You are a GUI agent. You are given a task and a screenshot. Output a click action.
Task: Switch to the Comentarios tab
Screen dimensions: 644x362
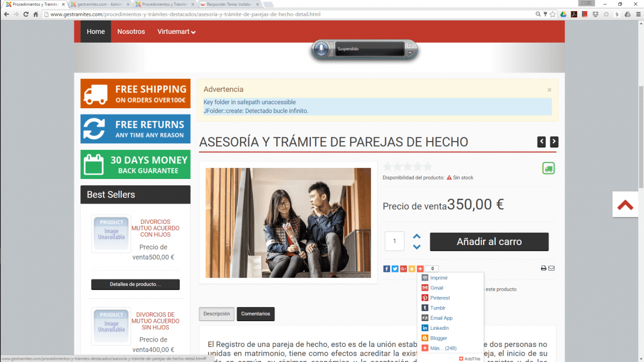click(x=255, y=314)
